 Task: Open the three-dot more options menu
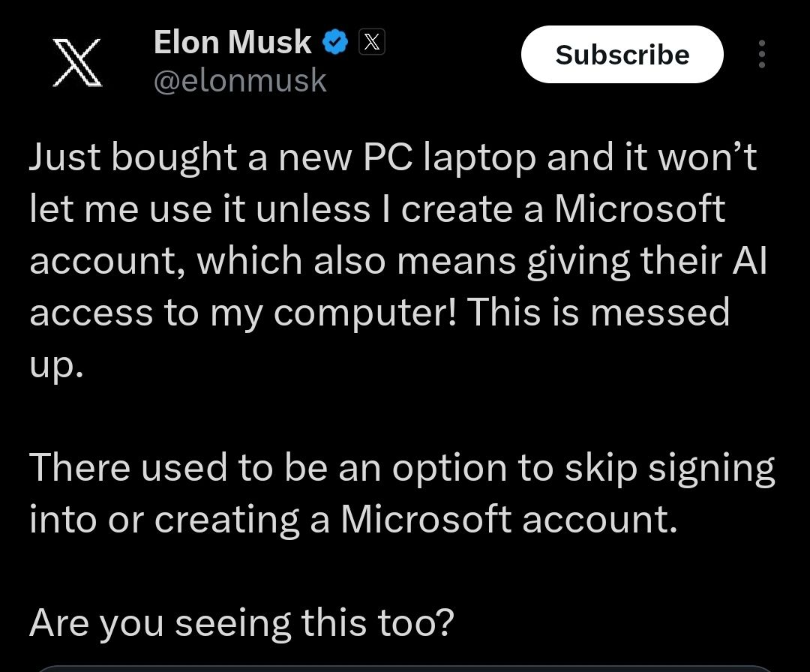pos(761,54)
